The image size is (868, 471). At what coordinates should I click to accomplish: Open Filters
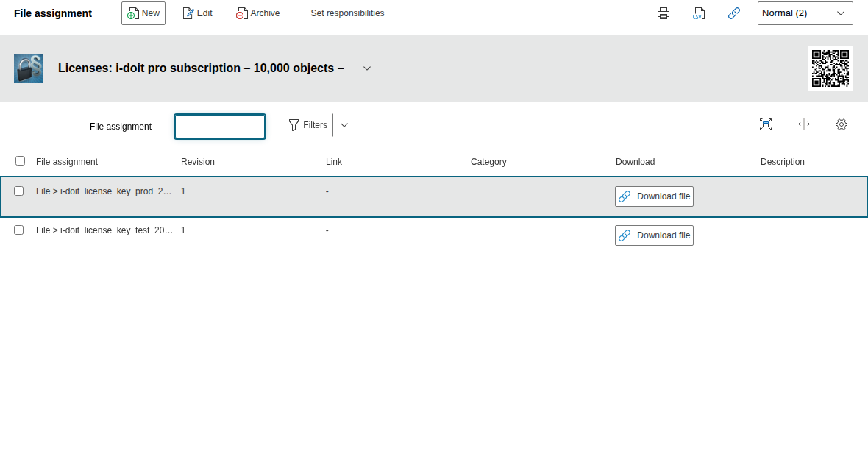pyautogui.click(x=308, y=125)
